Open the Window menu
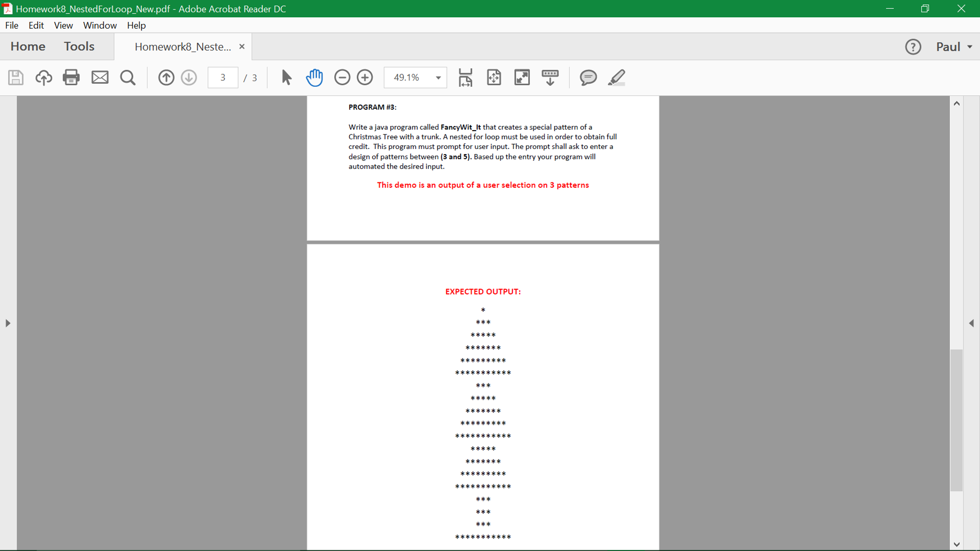This screenshot has height=551, width=980. [100, 25]
